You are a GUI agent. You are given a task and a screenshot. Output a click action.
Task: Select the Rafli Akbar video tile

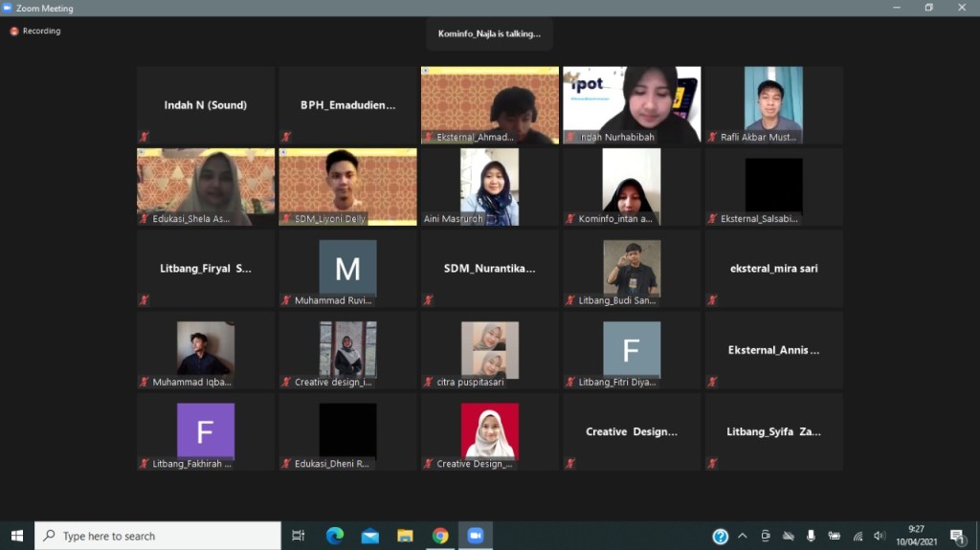click(773, 105)
